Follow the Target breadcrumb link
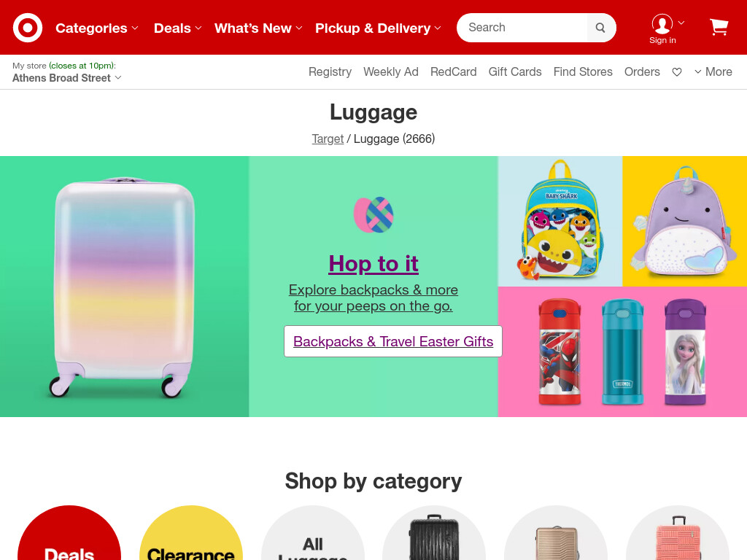 [x=328, y=139]
